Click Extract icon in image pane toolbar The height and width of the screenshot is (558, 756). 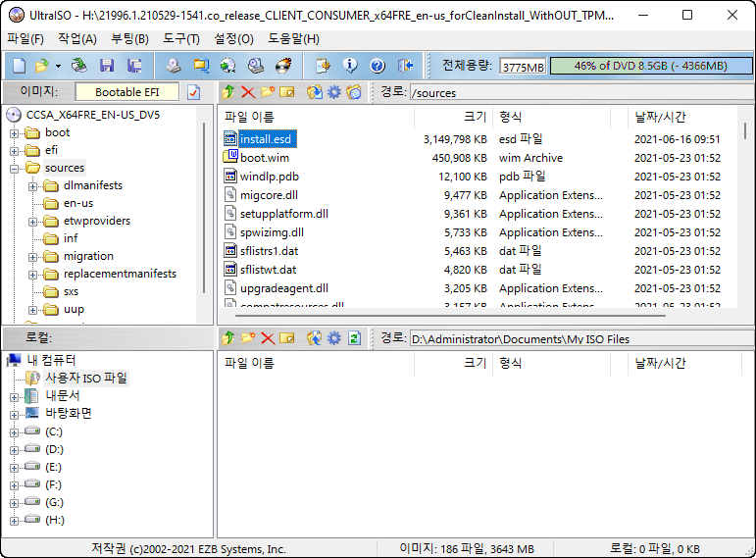[315, 91]
